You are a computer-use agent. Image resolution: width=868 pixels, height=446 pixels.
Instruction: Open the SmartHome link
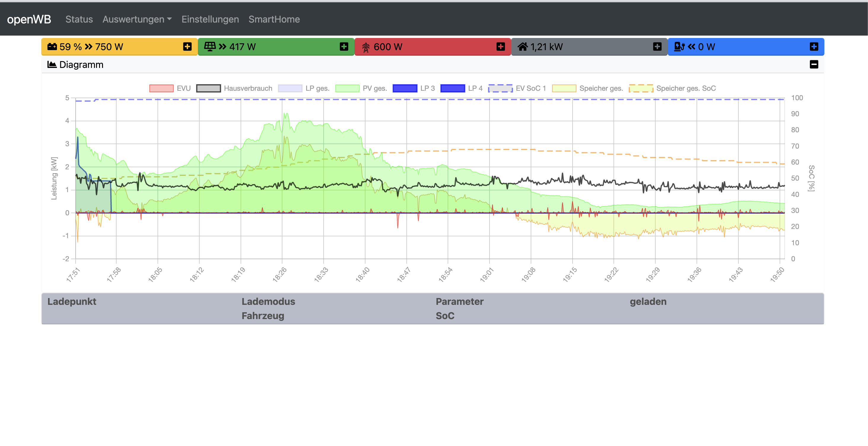point(274,19)
